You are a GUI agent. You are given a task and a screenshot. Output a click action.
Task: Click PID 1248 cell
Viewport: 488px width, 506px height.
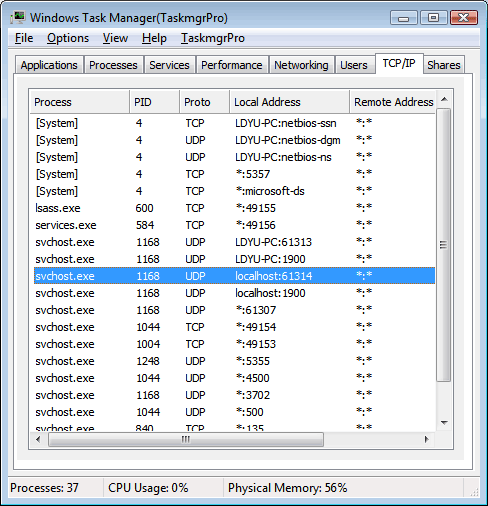(148, 361)
